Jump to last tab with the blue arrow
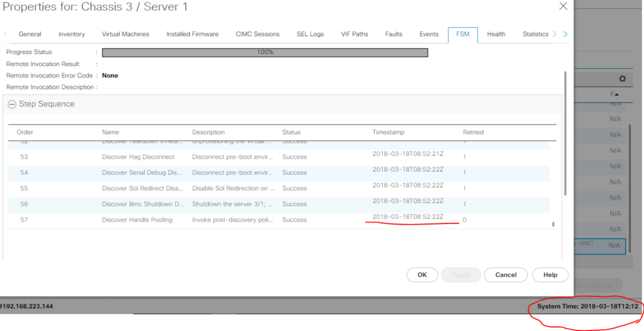644x331 pixels. (x=565, y=34)
